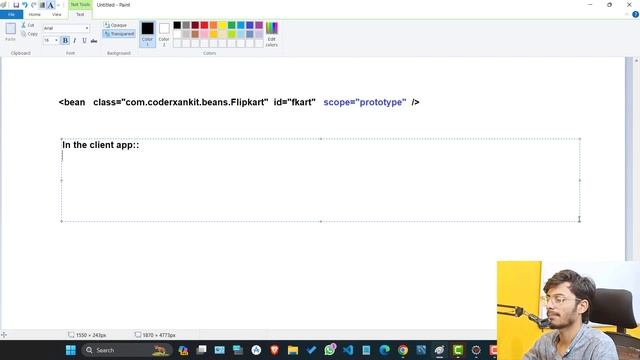The width and height of the screenshot is (640, 360).
Task: Pick the black color swatch
Action: tap(177, 25)
